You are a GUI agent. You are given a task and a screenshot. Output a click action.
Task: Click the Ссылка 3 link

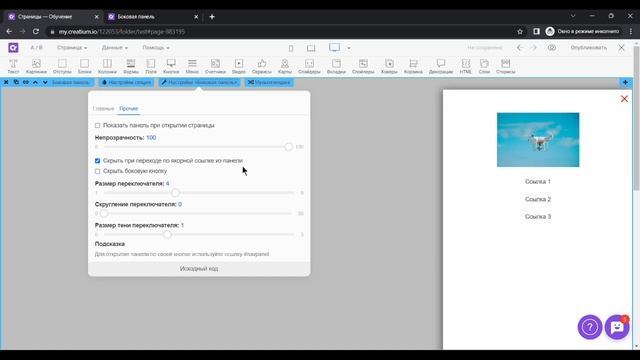coord(538,217)
